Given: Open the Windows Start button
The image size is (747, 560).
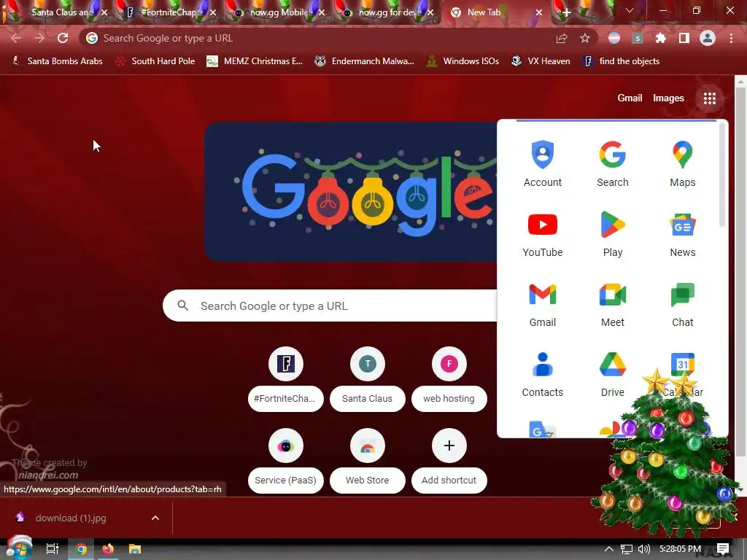Looking at the screenshot, I should (18, 548).
